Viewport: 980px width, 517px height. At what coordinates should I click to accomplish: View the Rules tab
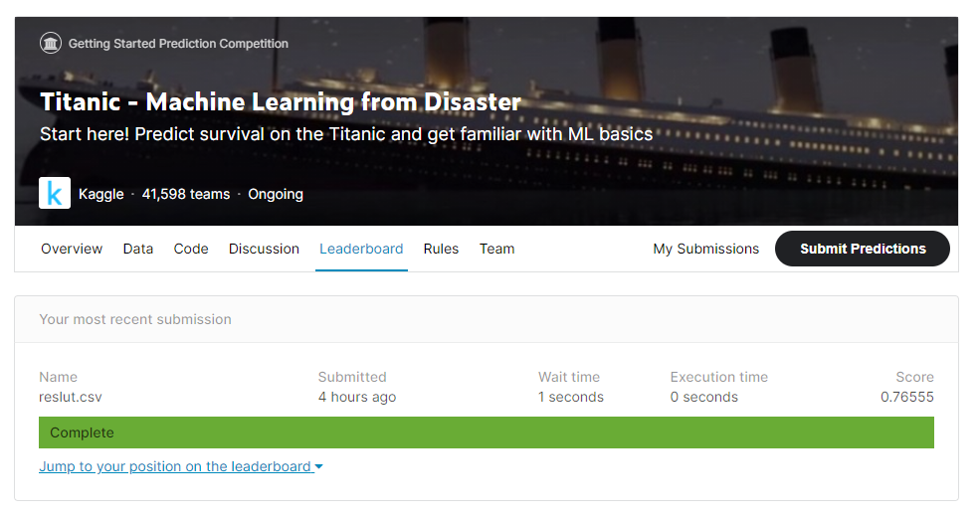click(442, 249)
